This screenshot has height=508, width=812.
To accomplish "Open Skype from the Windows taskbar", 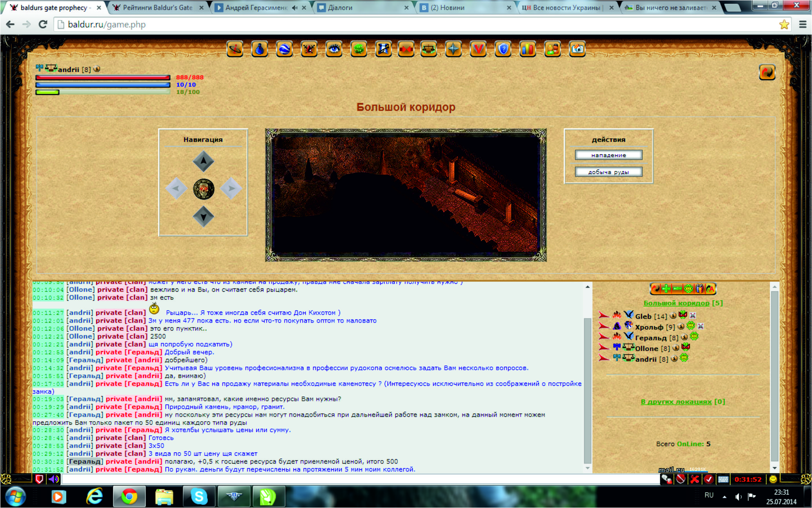I will pyautogui.click(x=199, y=497).
